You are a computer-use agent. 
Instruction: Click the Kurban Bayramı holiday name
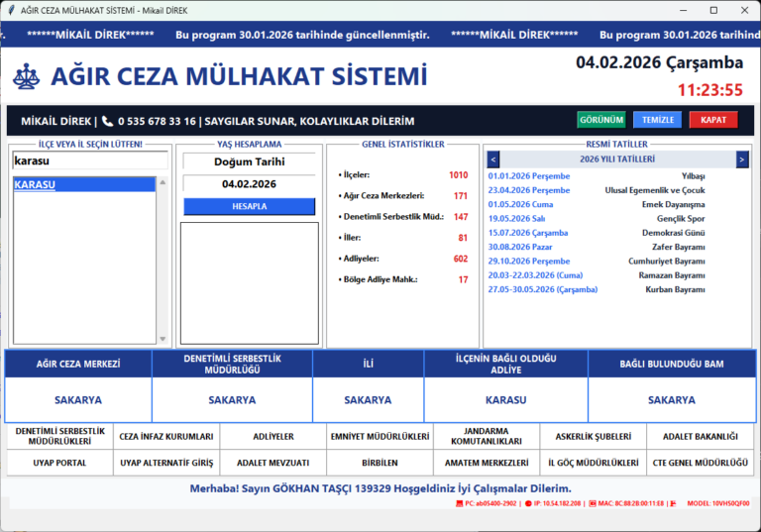[675, 289]
